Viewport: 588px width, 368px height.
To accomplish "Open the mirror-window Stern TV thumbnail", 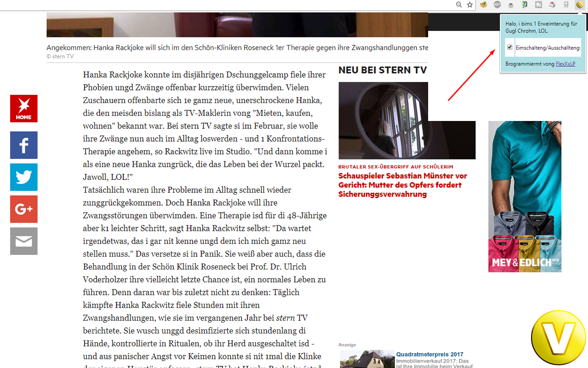I will (407, 121).
